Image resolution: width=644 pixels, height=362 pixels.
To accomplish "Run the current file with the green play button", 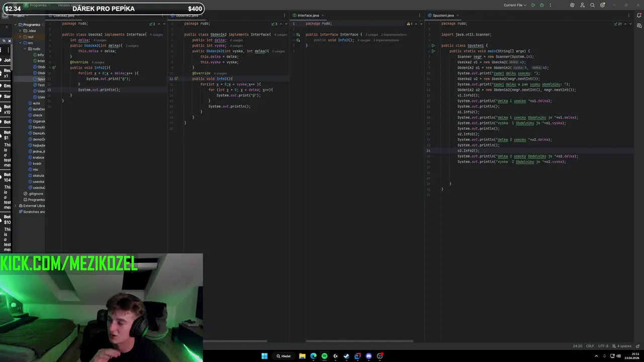I will coord(533,5).
